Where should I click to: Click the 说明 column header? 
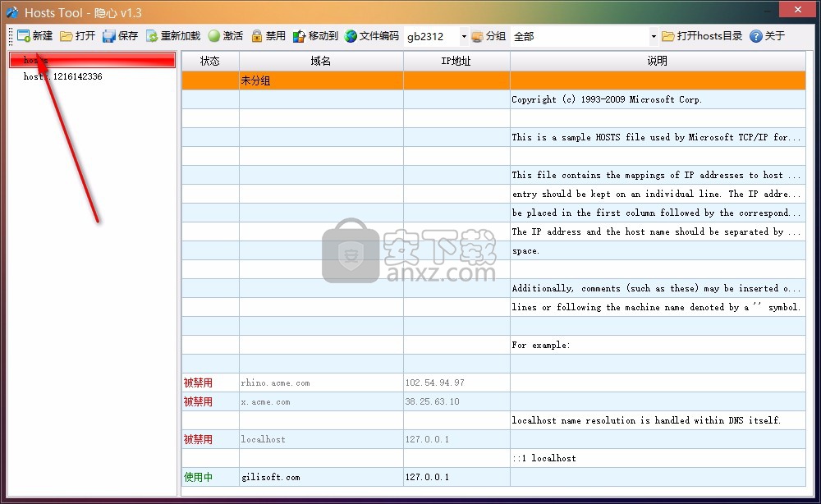tap(658, 61)
